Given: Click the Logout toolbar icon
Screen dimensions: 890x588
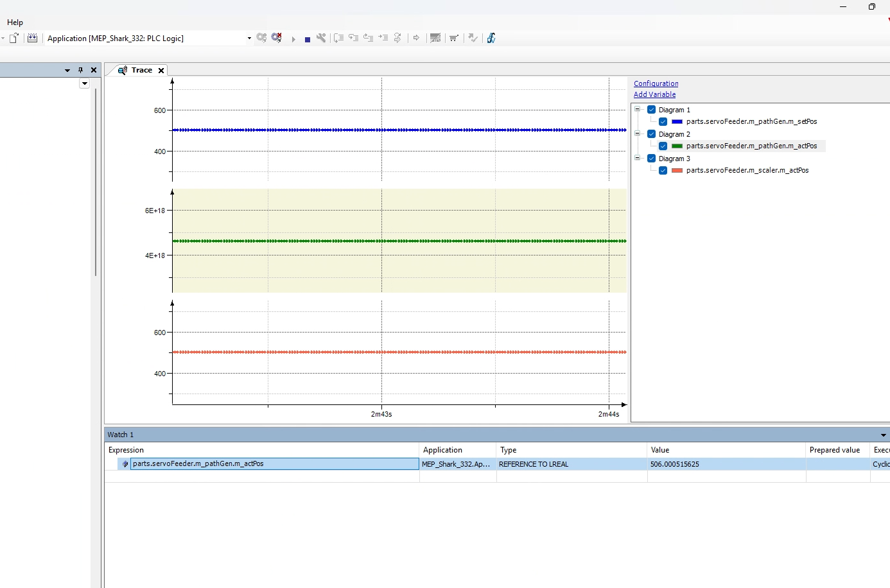Looking at the screenshot, I should 277,38.
